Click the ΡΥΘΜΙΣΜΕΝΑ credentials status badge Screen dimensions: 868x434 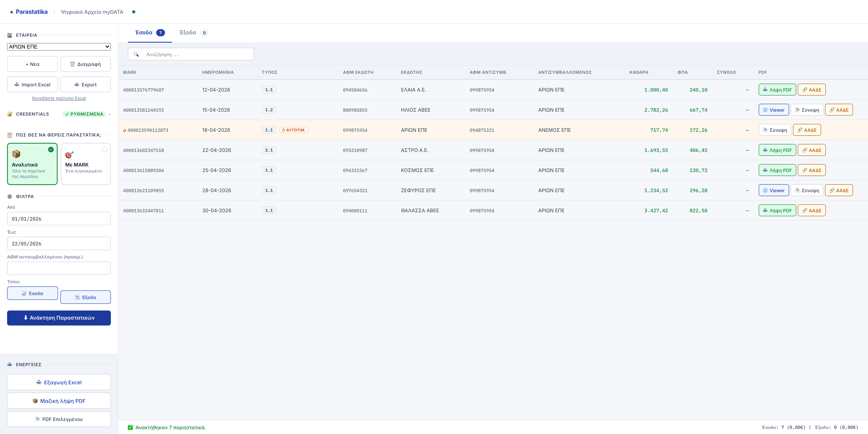point(84,114)
